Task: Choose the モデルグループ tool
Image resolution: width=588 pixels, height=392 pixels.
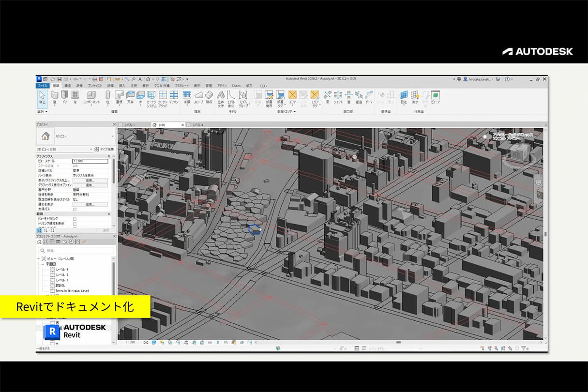Action: 243,98
